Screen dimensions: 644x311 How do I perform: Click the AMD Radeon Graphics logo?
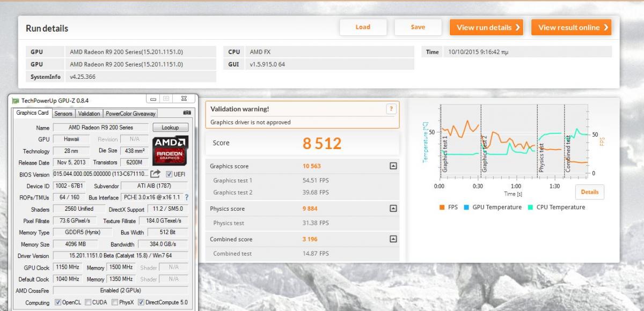click(170, 150)
